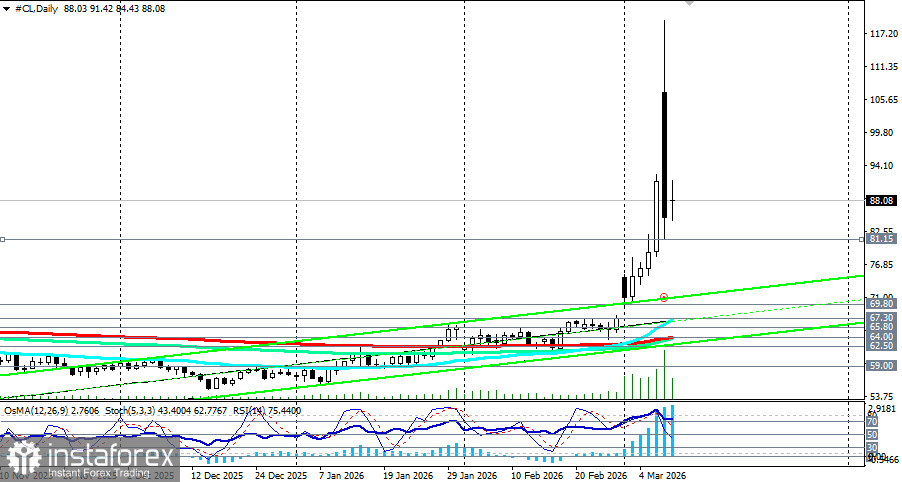902x482 pixels.
Task: Select the Stoch(5,3,3) indicator label
Action: [x=165, y=411]
